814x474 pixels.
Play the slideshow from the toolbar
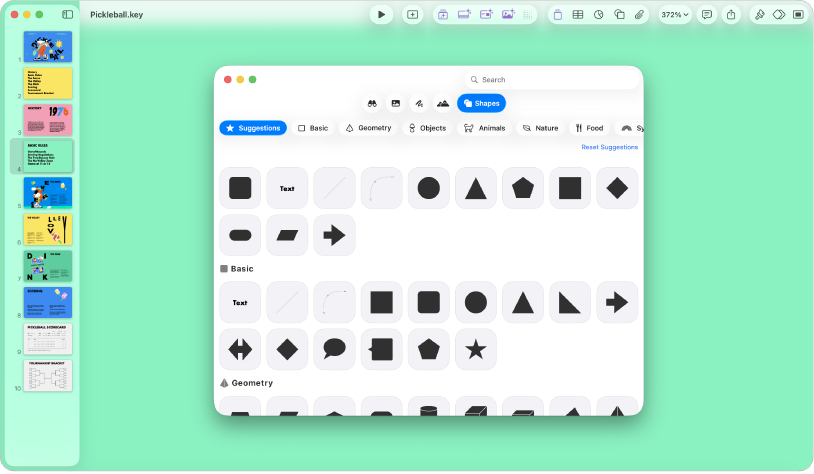[x=381, y=15]
